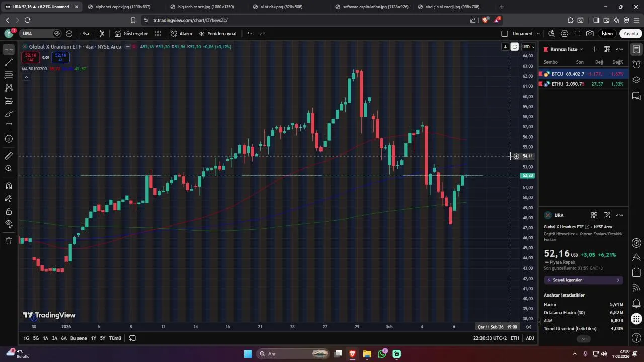Toggle stay in drawing mode
Viewport: 644px width, 362px height.
pyautogui.click(x=9, y=199)
